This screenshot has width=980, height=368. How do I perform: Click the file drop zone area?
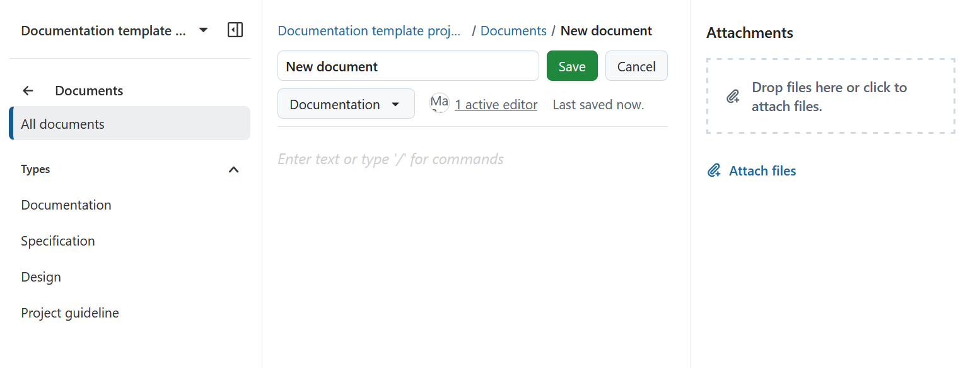[831, 96]
